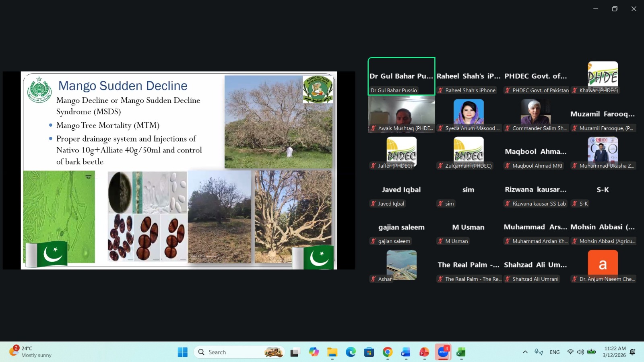Open the Windows Start menu
644x362 pixels.
point(182,352)
